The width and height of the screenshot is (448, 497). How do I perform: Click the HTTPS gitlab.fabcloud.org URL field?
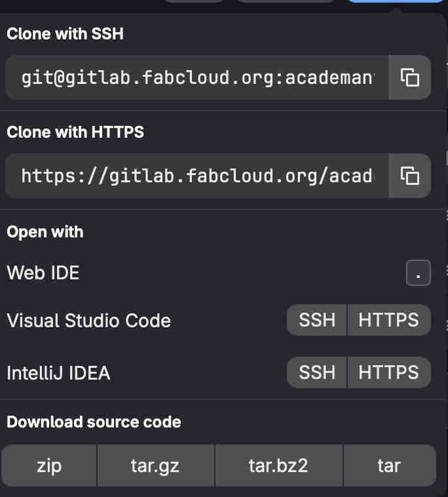(197, 176)
